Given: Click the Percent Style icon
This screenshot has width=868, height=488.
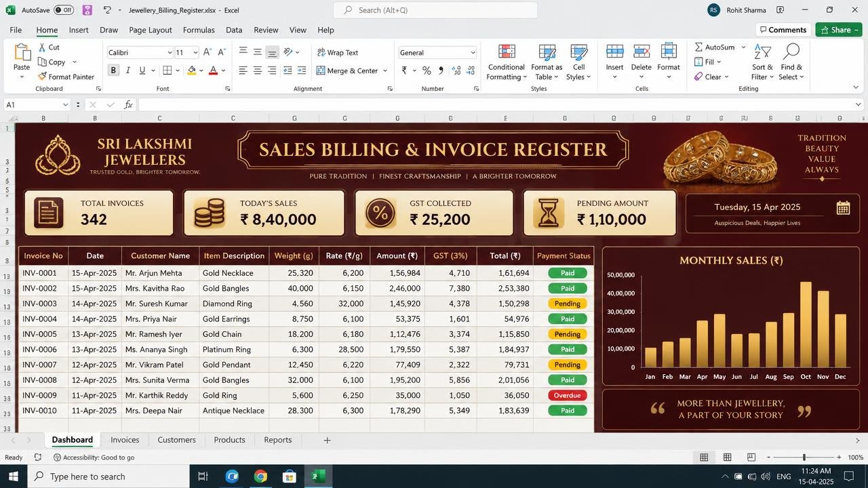Looking at the screenshot, I should (427, 70).
